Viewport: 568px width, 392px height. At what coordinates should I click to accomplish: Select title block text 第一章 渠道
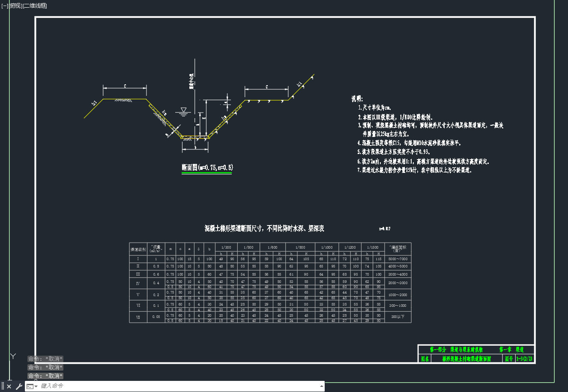tap(511, 350)
